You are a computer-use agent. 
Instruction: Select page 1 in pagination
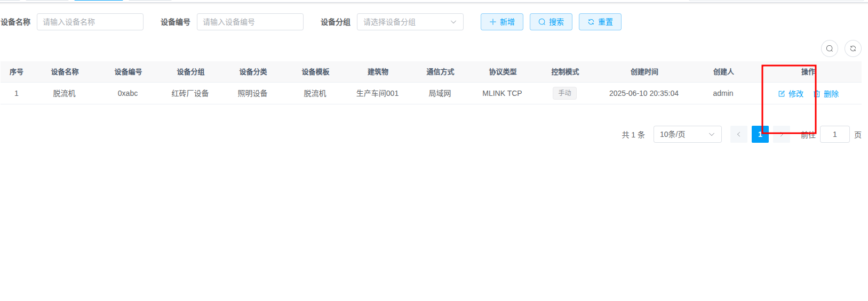coord(760,134)
